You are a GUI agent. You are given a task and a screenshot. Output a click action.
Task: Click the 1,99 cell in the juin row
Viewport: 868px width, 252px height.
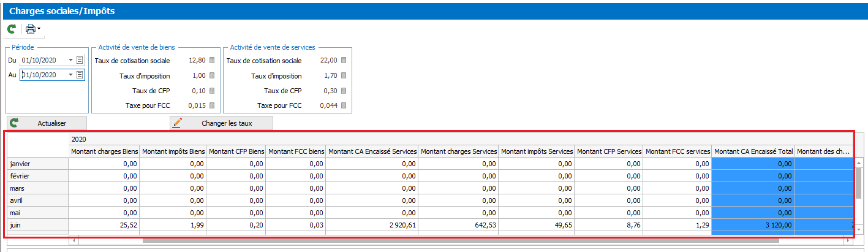pos(173,225)
